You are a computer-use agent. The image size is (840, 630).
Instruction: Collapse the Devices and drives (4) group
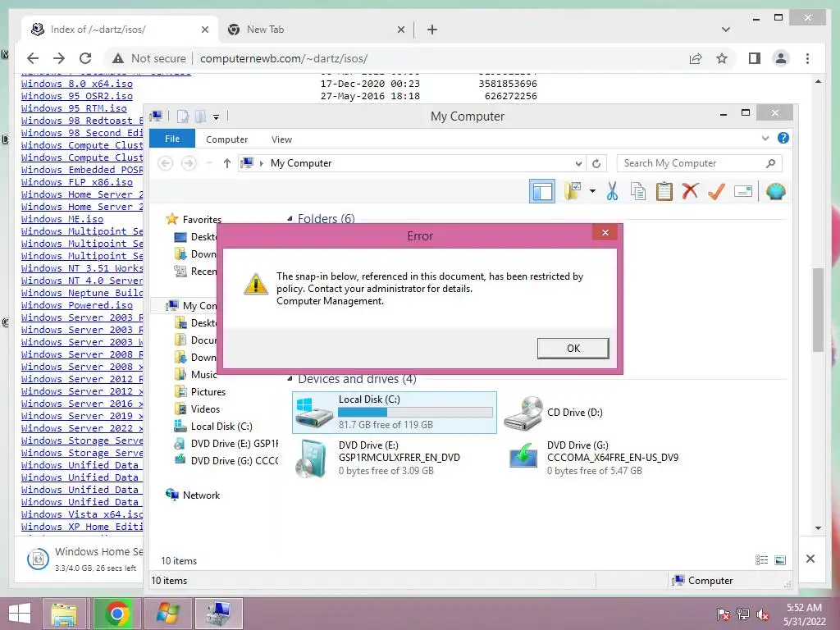coord(290,379)
